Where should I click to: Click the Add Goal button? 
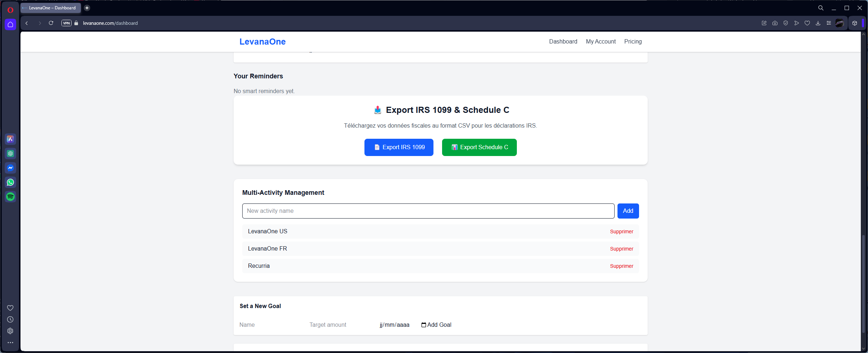click(439, 325)
